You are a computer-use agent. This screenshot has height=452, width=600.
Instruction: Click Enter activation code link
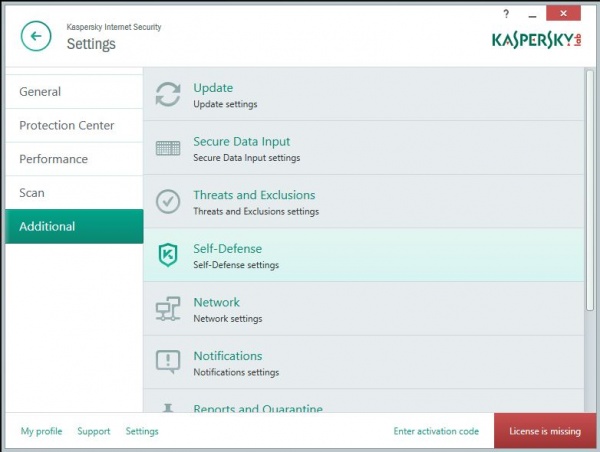436,431
